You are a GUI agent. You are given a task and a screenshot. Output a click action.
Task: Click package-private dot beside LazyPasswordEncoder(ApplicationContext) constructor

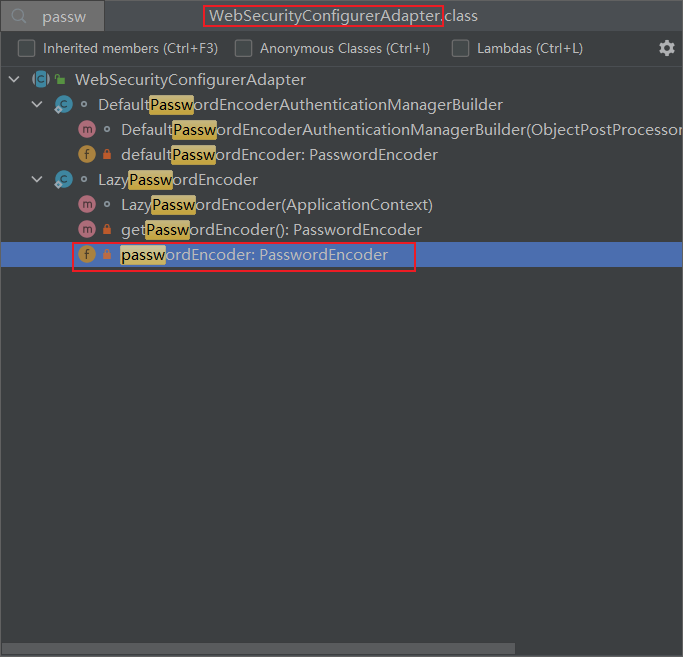tap(107, 204)
